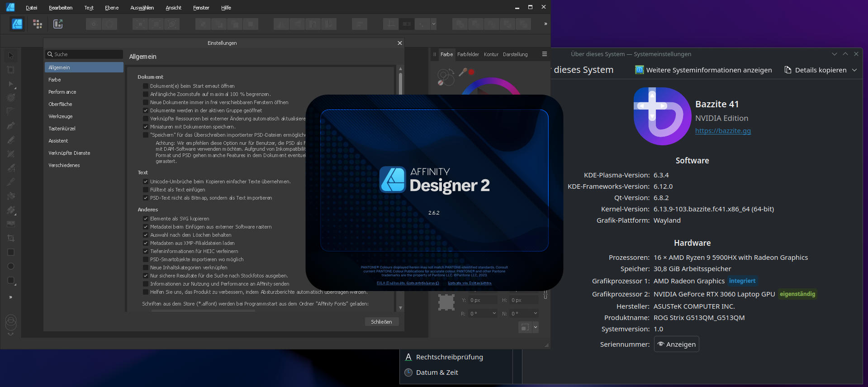Open the Affinity app icon menu
Viewport: 868px width, 387px height.
click(10, 7)
